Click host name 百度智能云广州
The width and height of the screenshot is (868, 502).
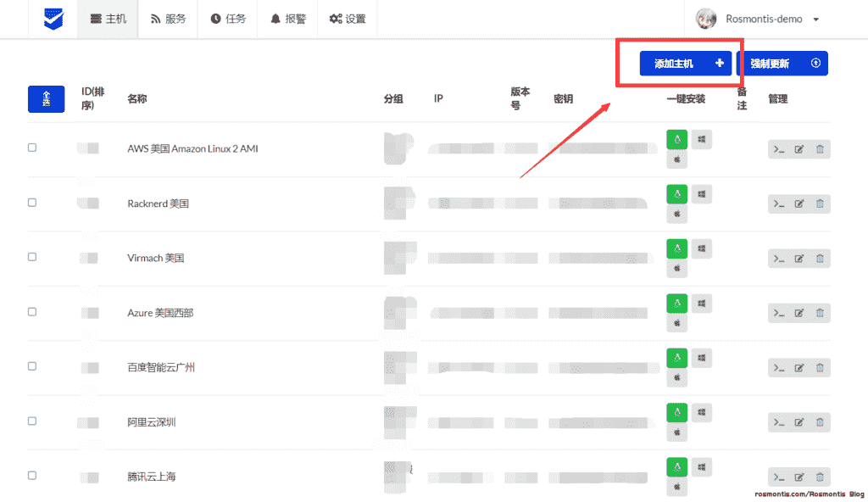tap(160, 367)
